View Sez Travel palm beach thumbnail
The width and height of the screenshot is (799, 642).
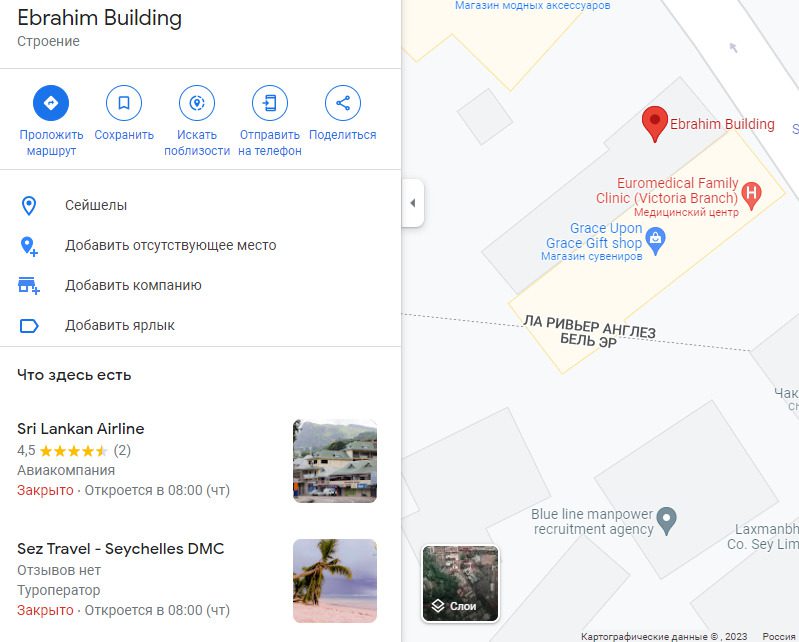335,581
